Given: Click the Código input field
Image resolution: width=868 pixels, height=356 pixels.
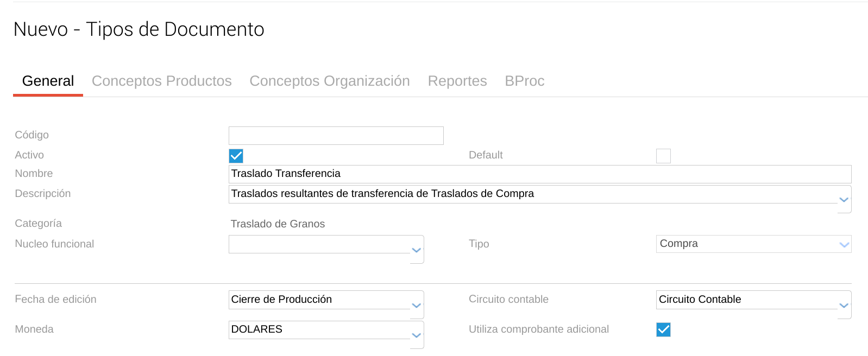Looking at the screenshot, I should [336, 136].
